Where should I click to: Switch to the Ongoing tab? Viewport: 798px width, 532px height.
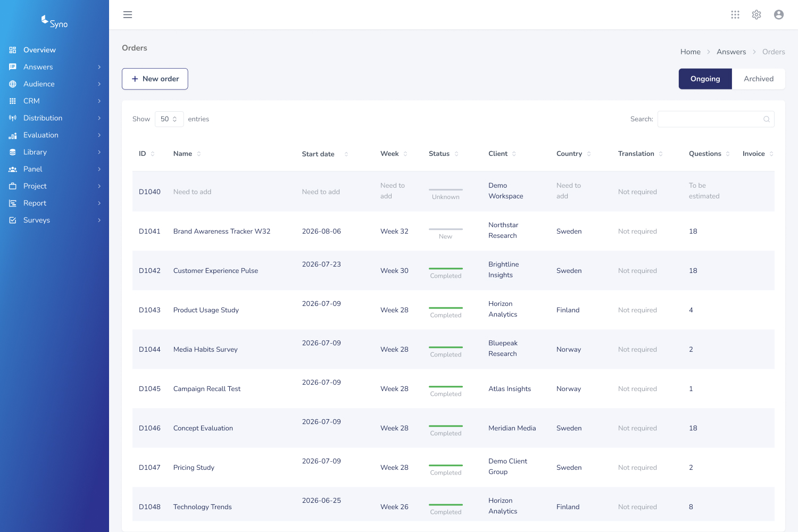click(x=705, y=79)
